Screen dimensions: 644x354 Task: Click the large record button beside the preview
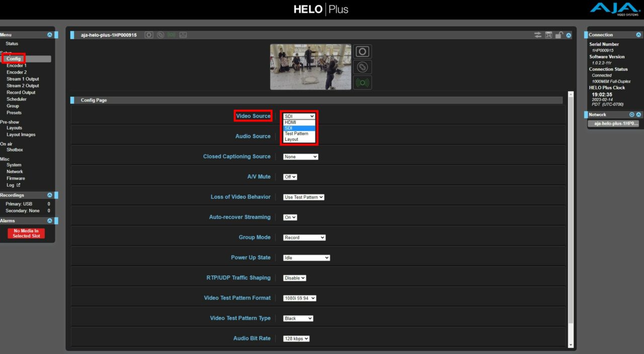362,51
